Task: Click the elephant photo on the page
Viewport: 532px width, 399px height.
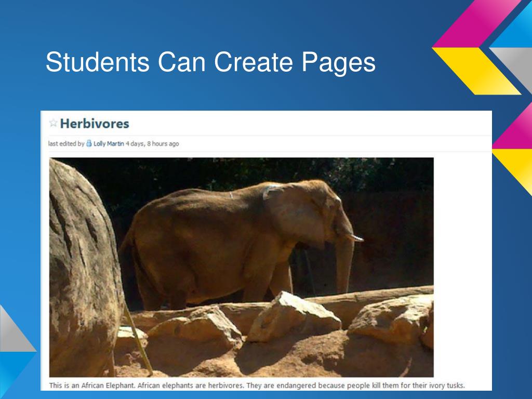Action: pos(241,267)
